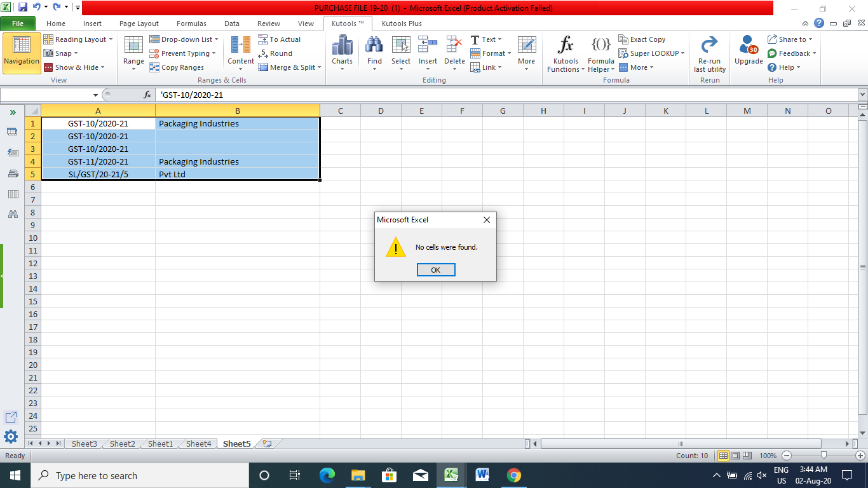The image size is (868, 488).
Task: Open the Feedback menu
Action: pos(792,53)
